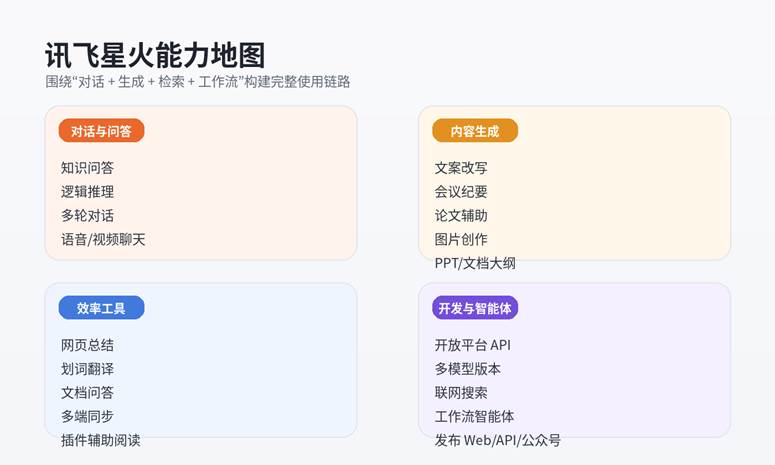The height and width of the screenshot is (465, 775).
Task: Select the 内容生成 category badge
Action: coord(475,131)
